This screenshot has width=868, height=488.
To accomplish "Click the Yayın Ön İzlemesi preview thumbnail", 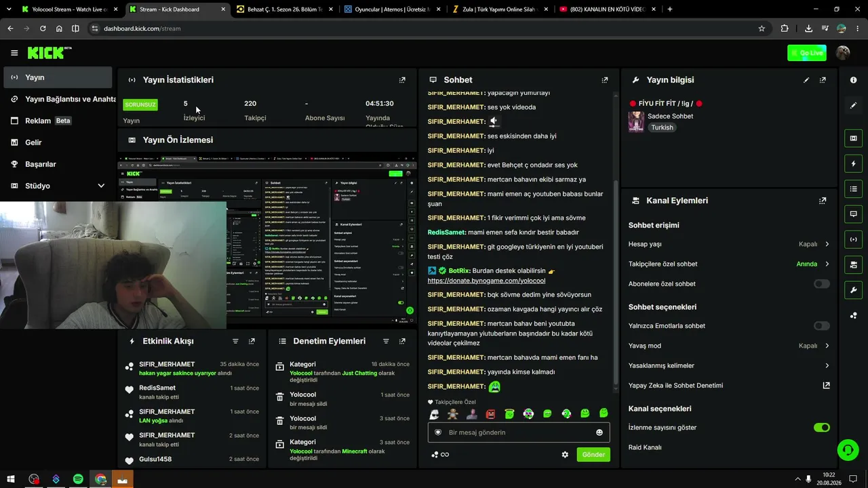I will (267, 239).
